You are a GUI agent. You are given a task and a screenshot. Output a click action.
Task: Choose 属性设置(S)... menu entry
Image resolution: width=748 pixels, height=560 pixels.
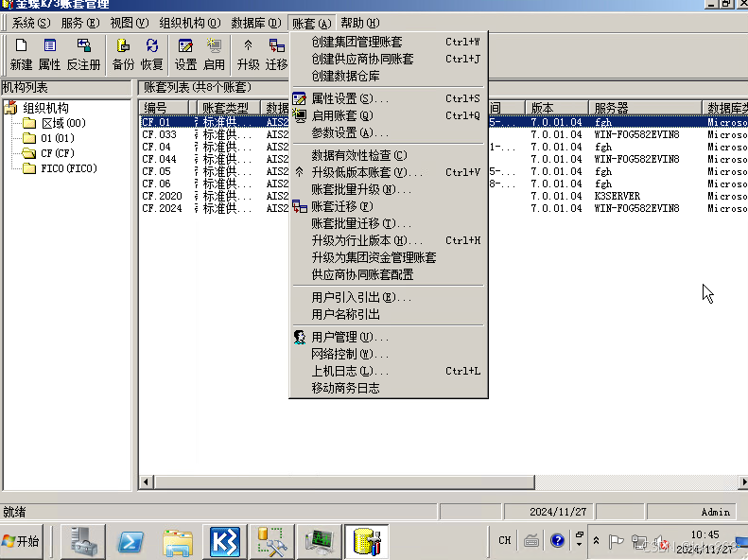coord(389,98)
